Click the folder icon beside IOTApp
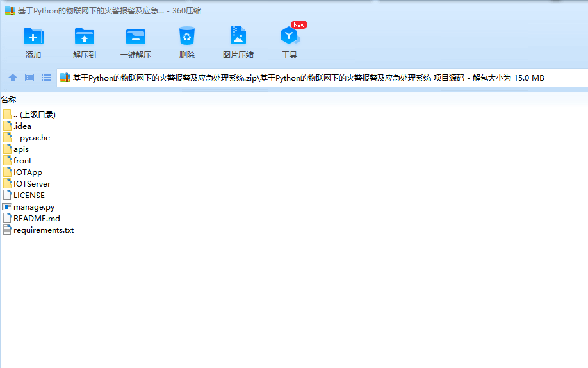The height and width of the screenshot is (368, 588). 7,172
